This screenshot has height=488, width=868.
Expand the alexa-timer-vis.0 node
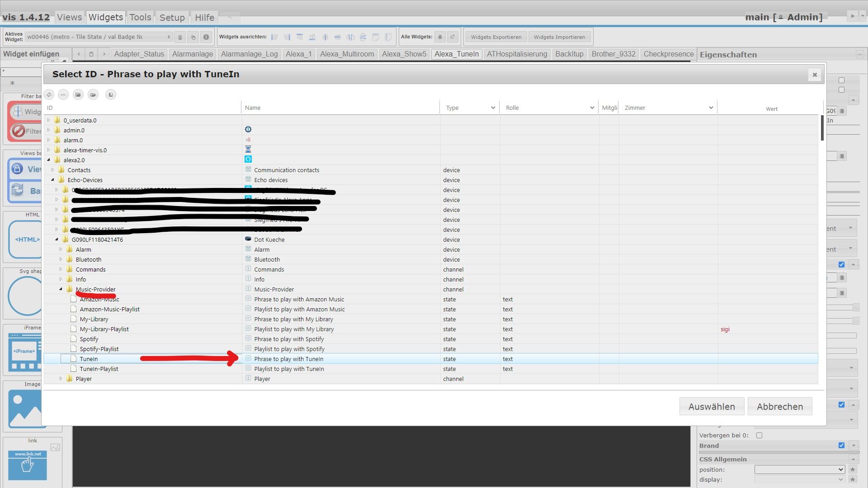49,150
